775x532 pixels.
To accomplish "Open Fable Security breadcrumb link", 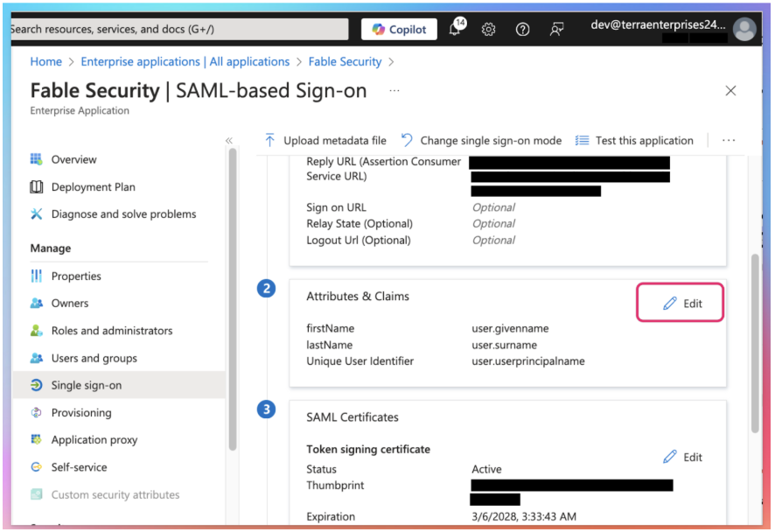I will [x=345, y=62].
